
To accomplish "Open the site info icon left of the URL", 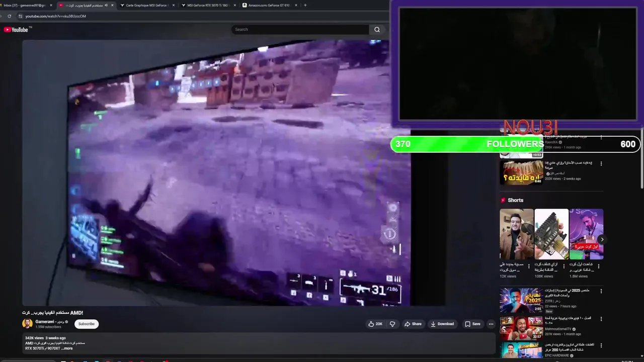I will point(21,16).
